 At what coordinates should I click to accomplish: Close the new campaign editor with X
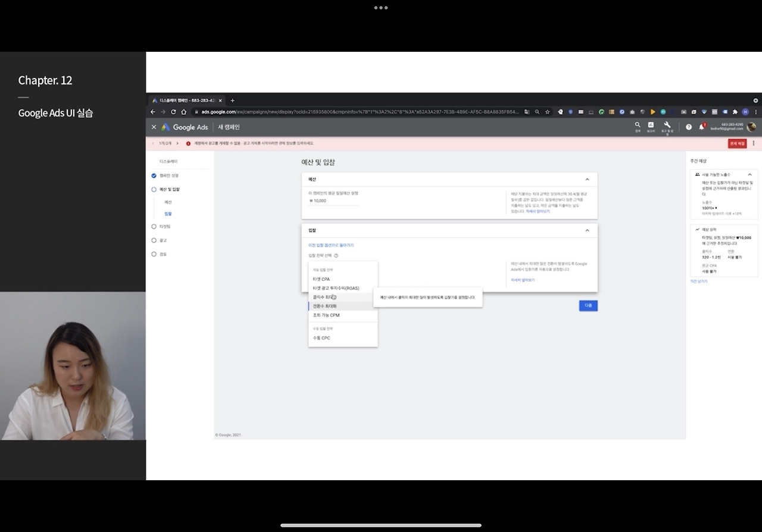(154, 127)
